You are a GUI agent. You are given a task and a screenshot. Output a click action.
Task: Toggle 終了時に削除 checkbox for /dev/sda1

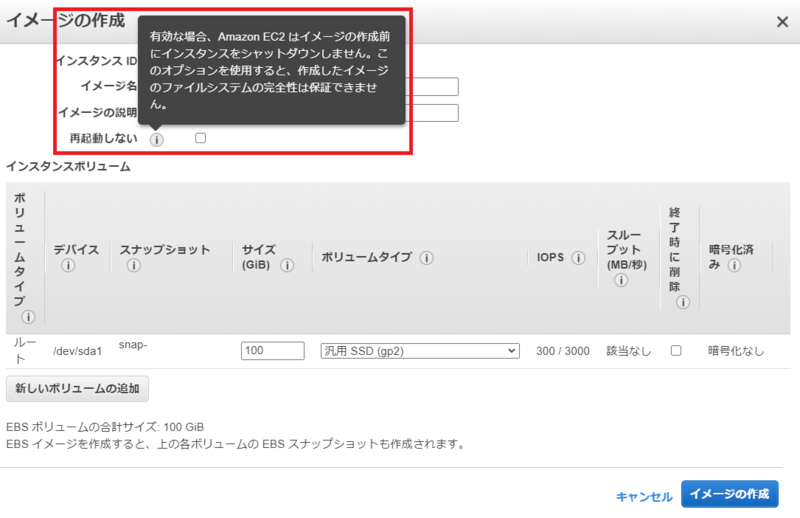(676, 351)
